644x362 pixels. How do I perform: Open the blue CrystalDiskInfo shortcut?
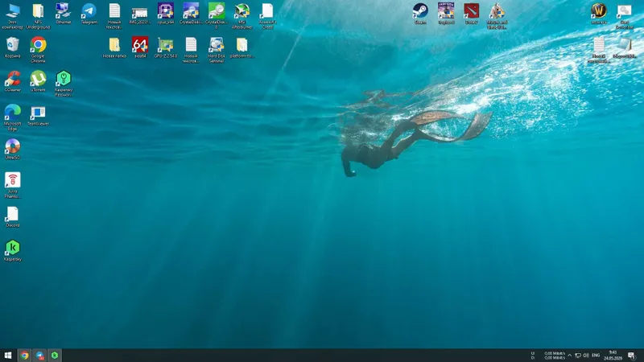pyautogui.click(x=191, y=13)
